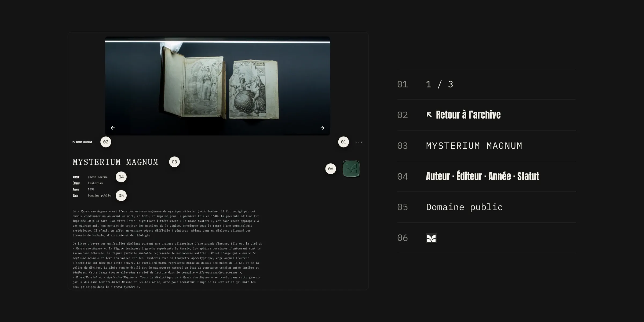Click Auteur · Éditeur · Année · Statut in legend row 04
This screenshot has height=322, width=644.
point(482,176)
